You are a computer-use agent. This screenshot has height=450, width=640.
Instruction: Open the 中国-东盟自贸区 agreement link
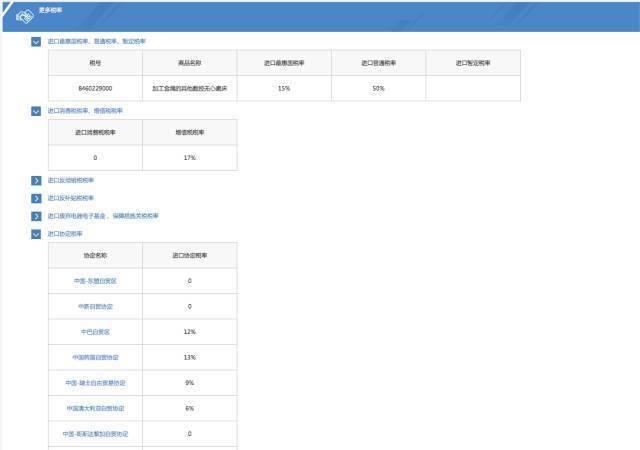click(x=95, y=281)
